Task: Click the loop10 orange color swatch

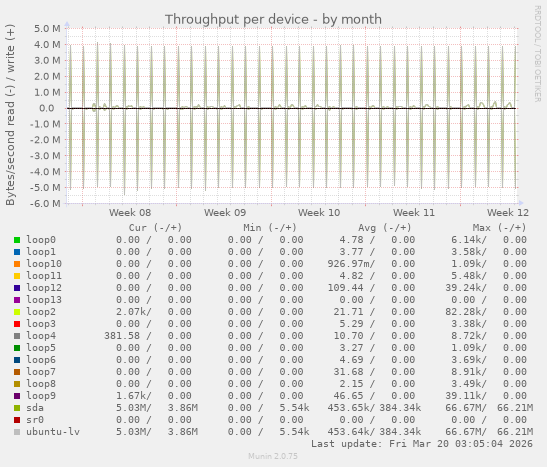Action: [17, 264]
